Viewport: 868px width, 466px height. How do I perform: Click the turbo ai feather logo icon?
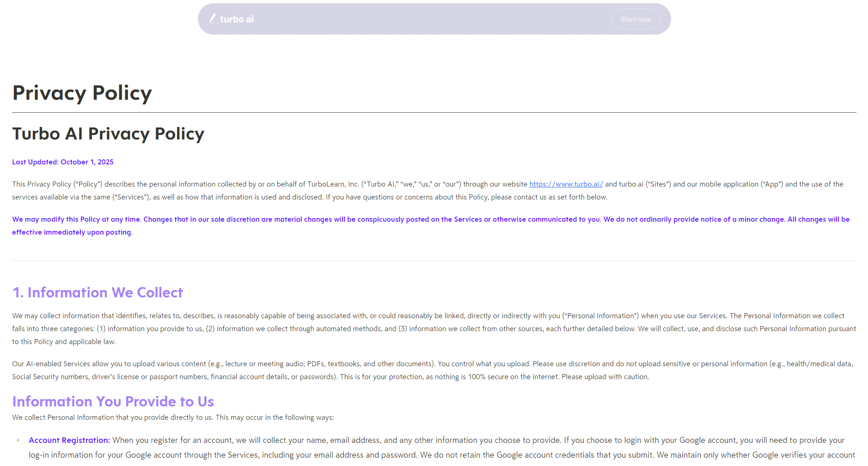tap(213, 19)
